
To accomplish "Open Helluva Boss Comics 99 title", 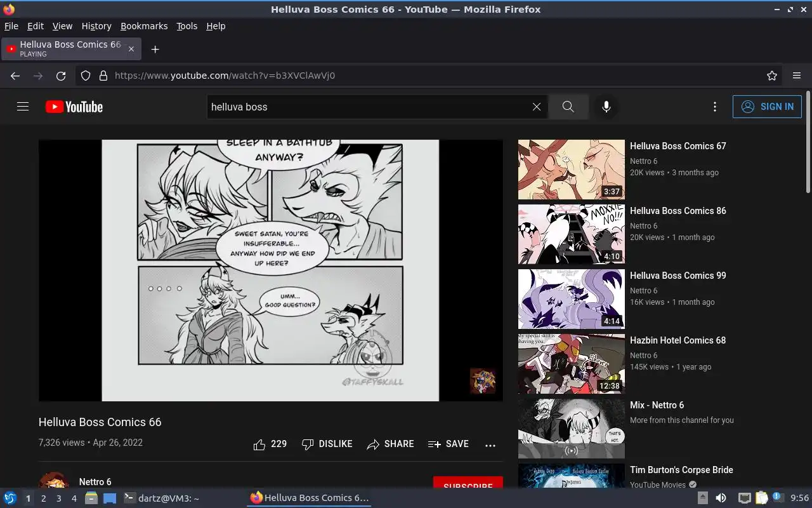I will point(678,276).
